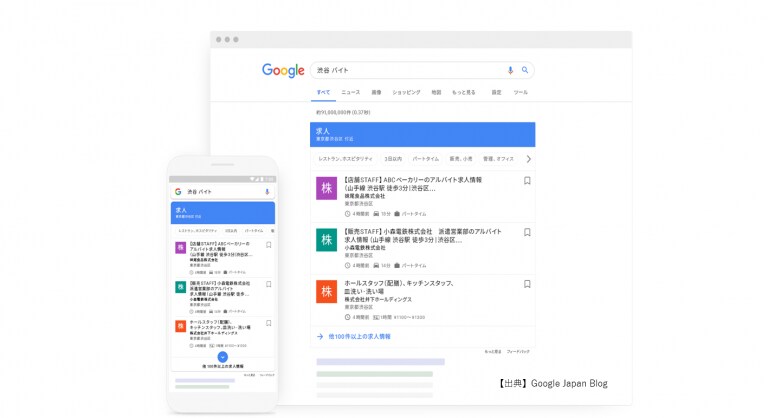The image size is (768, 418).
Task: Bookmark the ABCベーカリー job listing on desktop
Action: 527,181
